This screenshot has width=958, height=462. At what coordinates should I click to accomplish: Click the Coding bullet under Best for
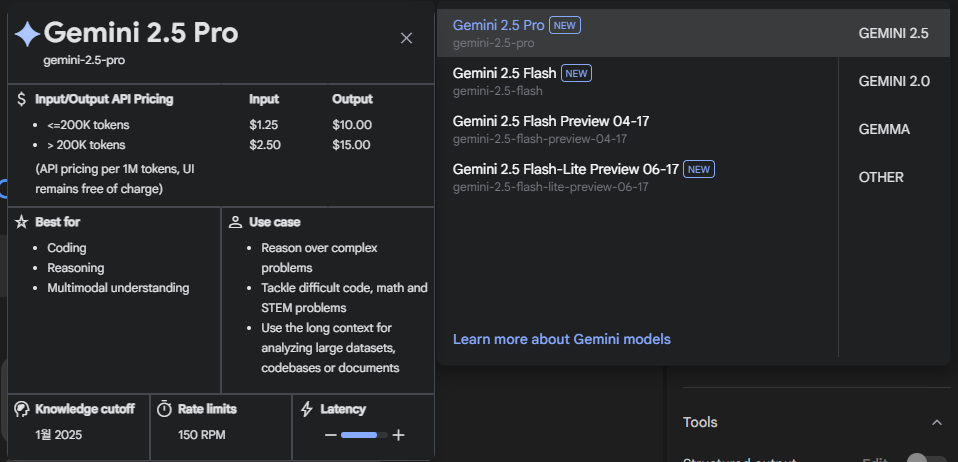(67, 248)
